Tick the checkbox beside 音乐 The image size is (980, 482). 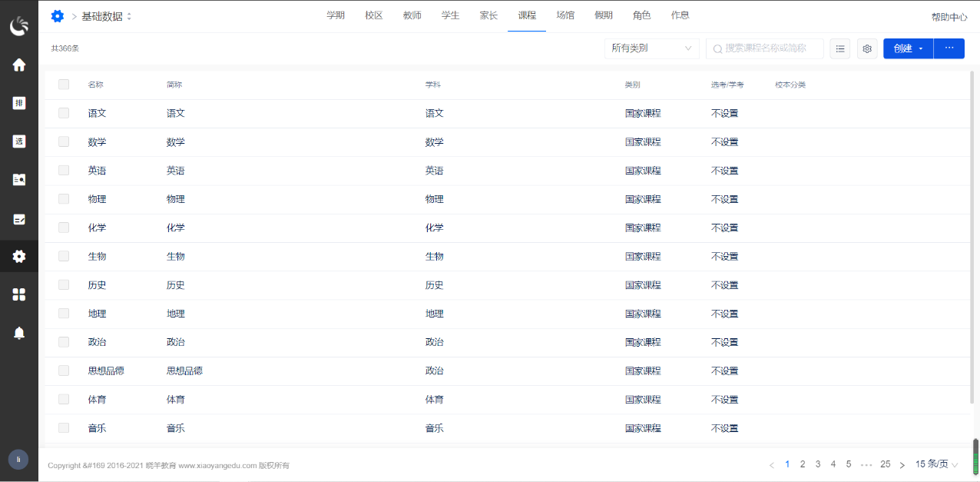64,427
